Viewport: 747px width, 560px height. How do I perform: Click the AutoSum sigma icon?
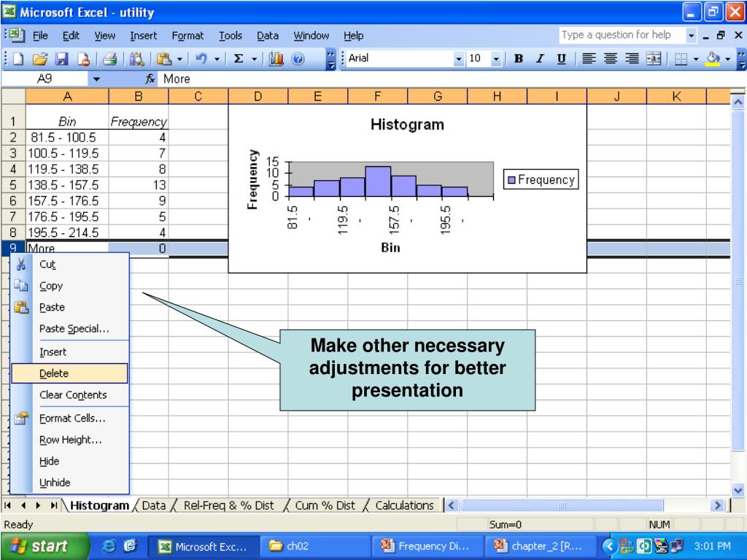click(x=239, y=59)
